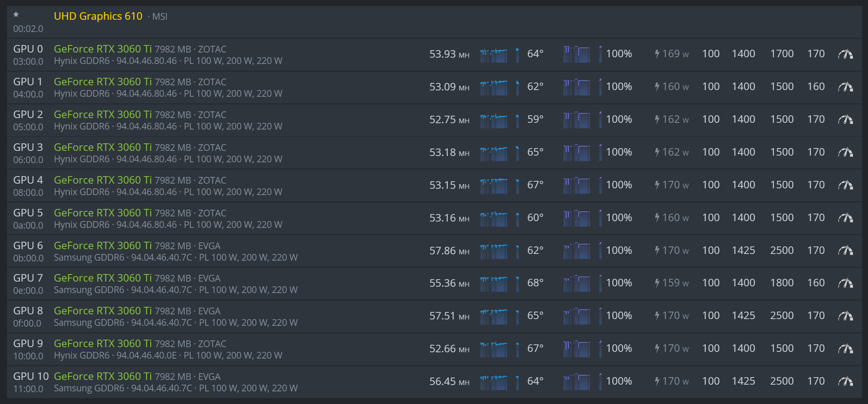This screenshot has width=868, height=404.
Task: Click the lightning power icon for GPU 4
Action: click(x=657, y=185)
